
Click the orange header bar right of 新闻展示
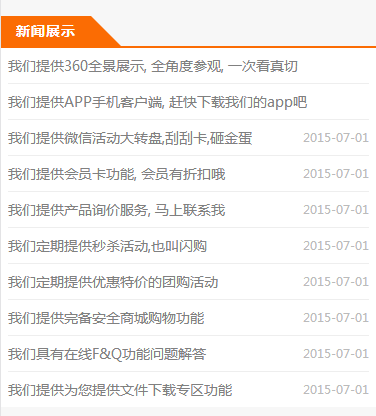[x=248, y=47]
